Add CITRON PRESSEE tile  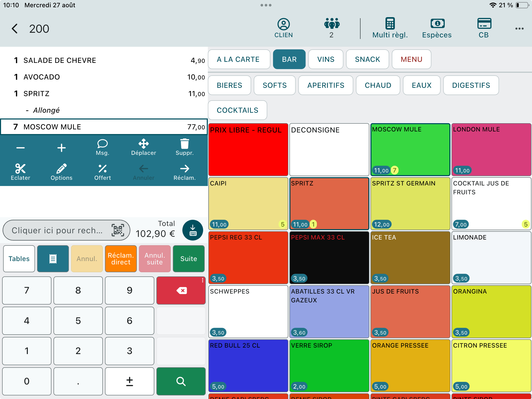[491, 366]
